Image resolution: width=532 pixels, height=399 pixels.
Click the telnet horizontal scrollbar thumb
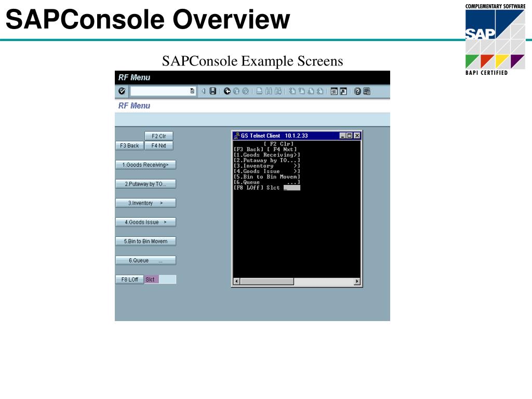(x=267, y=281)
